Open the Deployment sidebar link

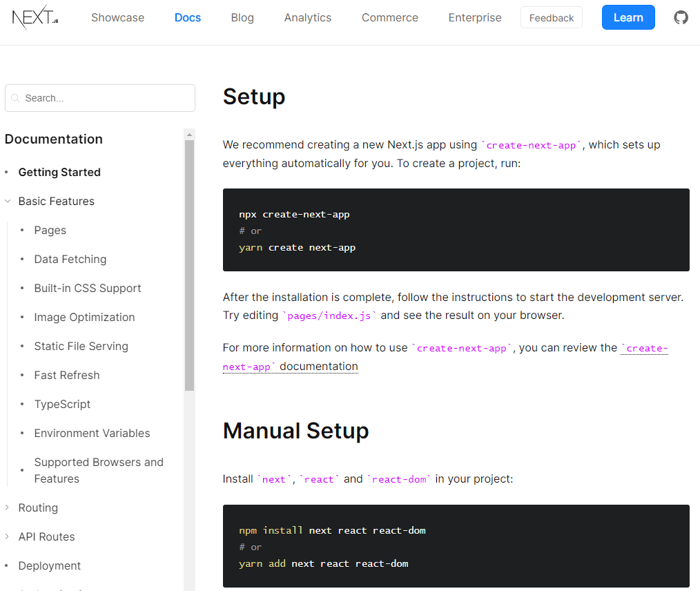[x=50, y=566]
